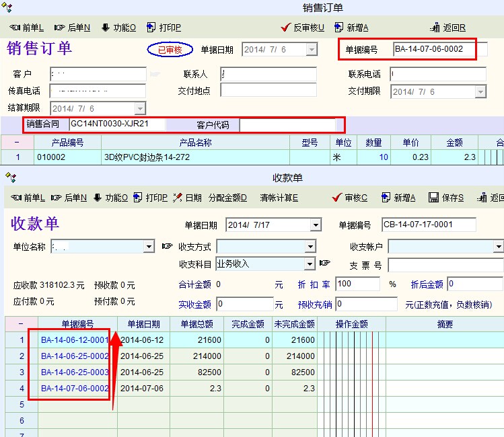Print the sales order with 打印

coord(164,28)
